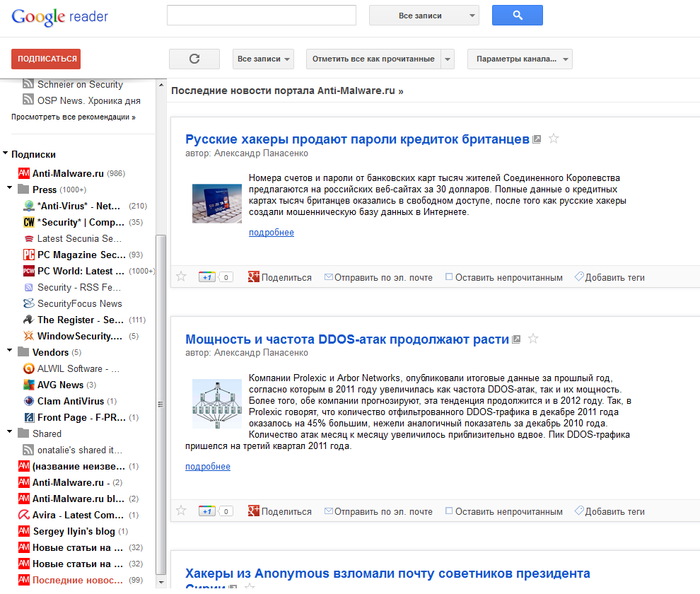Check 'Оставить непрочитанным' on first article

[449, 277]
